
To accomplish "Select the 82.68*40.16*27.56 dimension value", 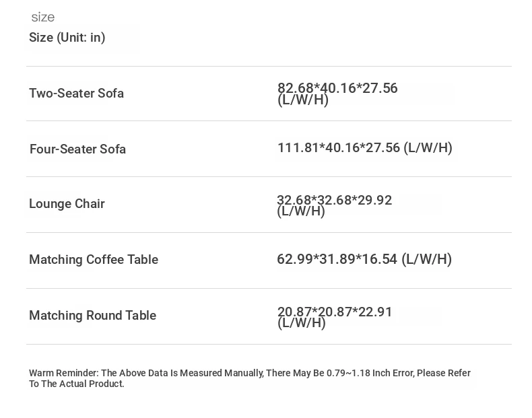I will pos(337,88).
